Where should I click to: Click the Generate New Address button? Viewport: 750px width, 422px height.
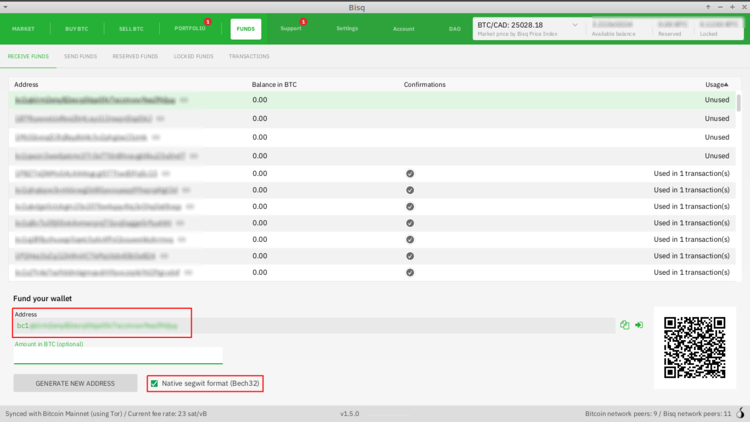tap(75, 383)
